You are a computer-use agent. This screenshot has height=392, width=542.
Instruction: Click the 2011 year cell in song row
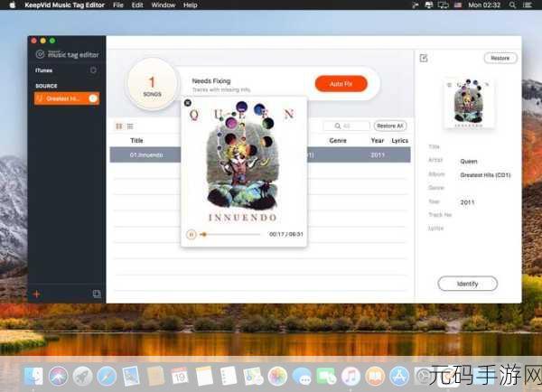click(x=378, y=155)
